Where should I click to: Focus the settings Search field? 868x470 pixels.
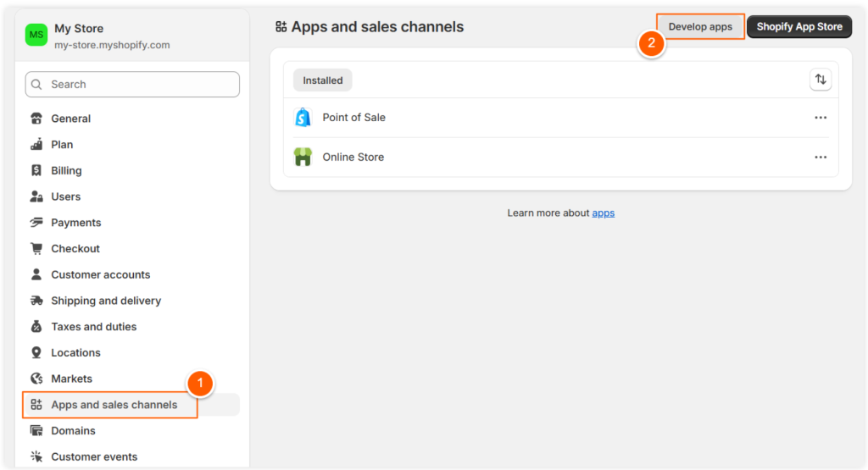(132, 84)
